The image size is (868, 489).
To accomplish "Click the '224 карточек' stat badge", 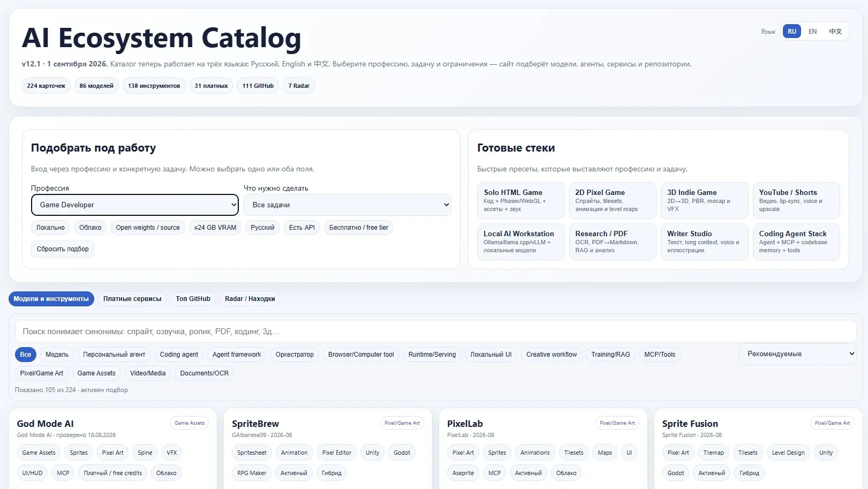I will (46, 86).
